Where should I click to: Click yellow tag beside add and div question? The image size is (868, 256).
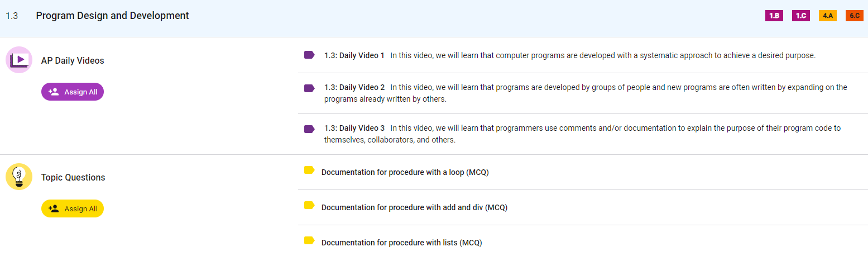309,205
